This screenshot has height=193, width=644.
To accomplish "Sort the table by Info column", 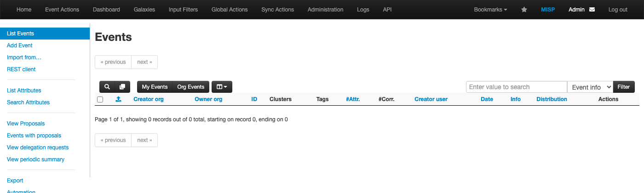I will 516,99.
